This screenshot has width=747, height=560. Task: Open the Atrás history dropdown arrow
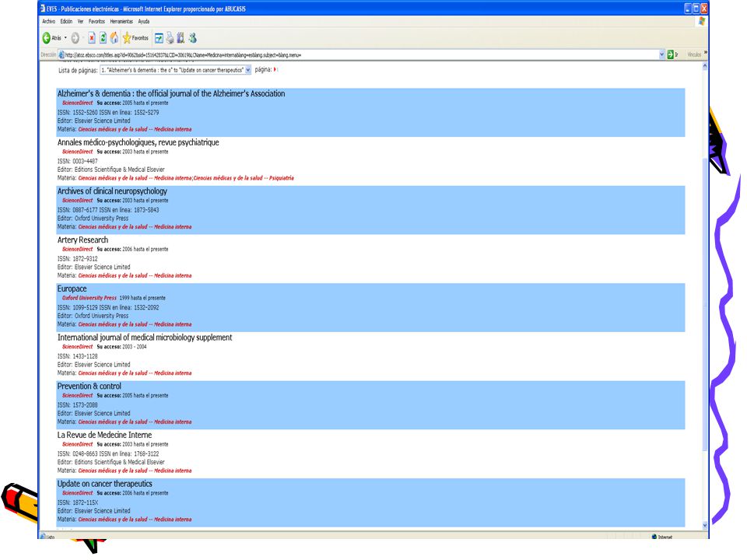point(65,38)
